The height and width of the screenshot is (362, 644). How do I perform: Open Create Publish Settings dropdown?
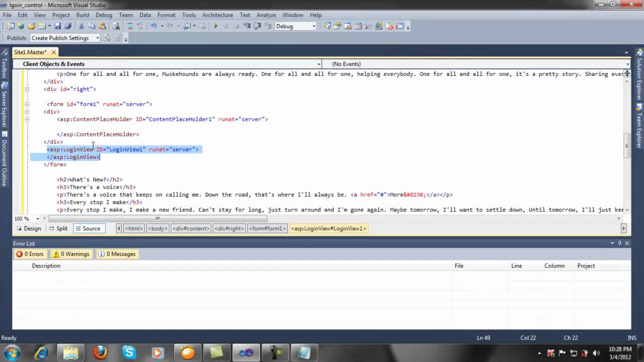(x=98, y=38)
